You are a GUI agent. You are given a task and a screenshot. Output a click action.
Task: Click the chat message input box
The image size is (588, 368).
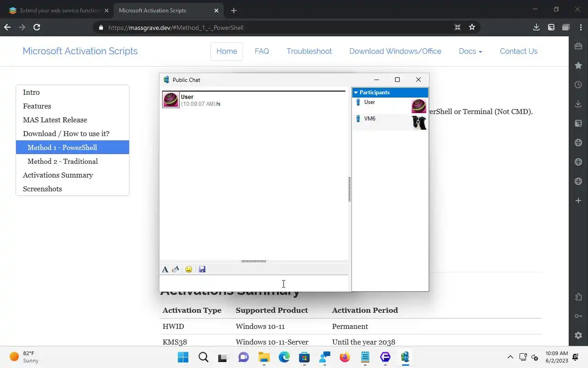(x=254, y=283)
